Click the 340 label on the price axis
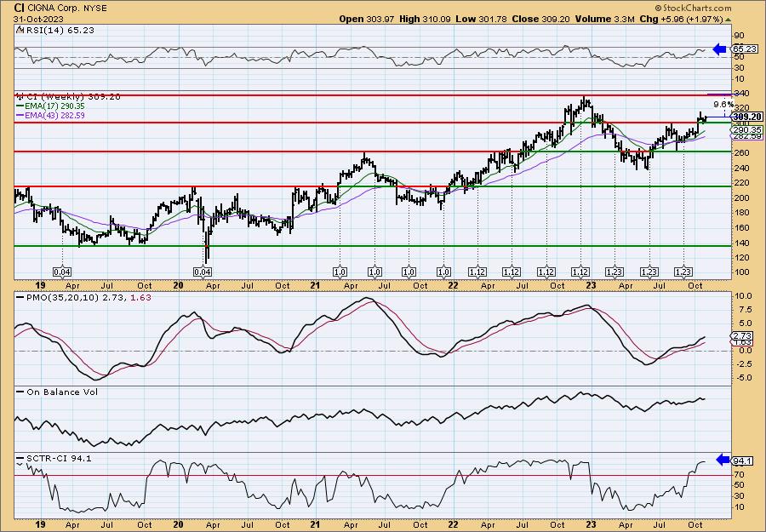The image size is (766, 532). 741,94
